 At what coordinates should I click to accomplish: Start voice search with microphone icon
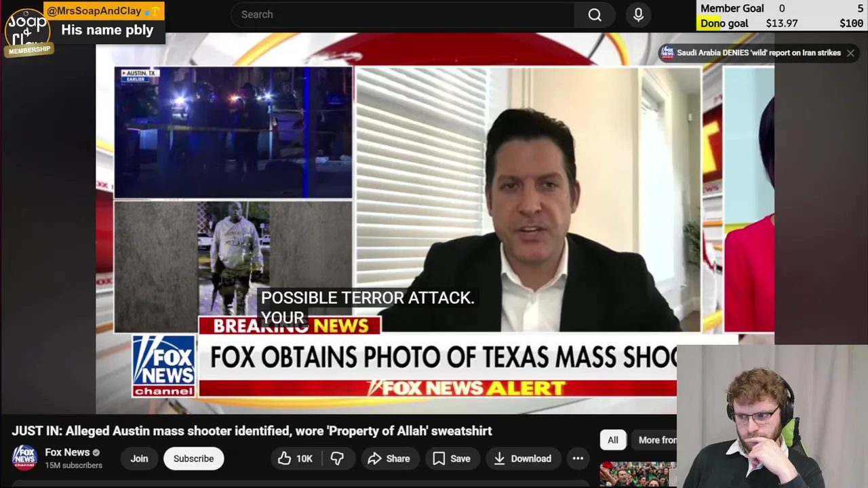click(638, 15)
